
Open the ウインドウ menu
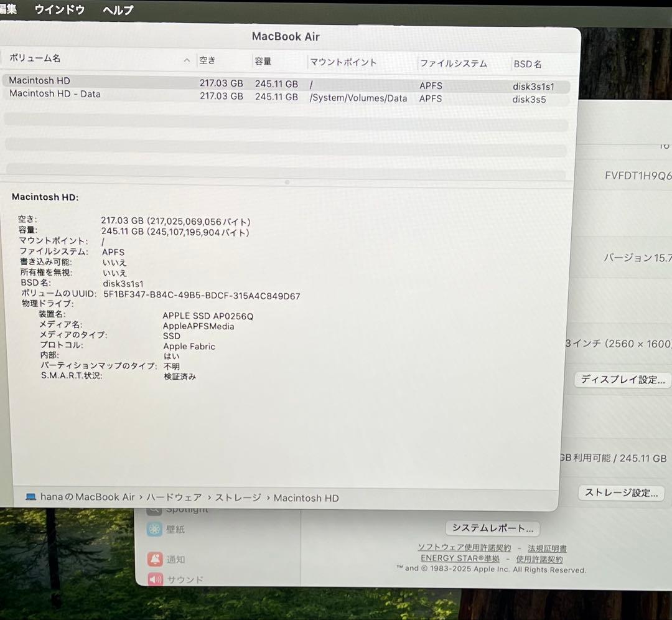pos(58,10)
